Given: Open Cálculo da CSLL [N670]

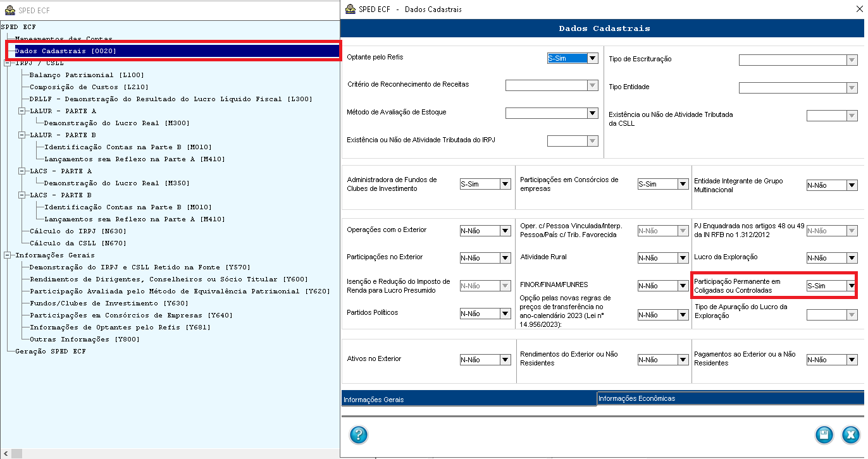Looking at the screenshot, I should [x=78, y=243].
